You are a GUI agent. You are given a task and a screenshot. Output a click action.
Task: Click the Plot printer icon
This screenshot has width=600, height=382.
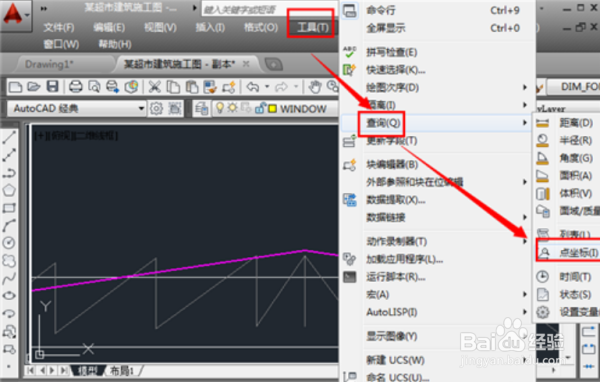pyautogui.click(x=75, y=87)
